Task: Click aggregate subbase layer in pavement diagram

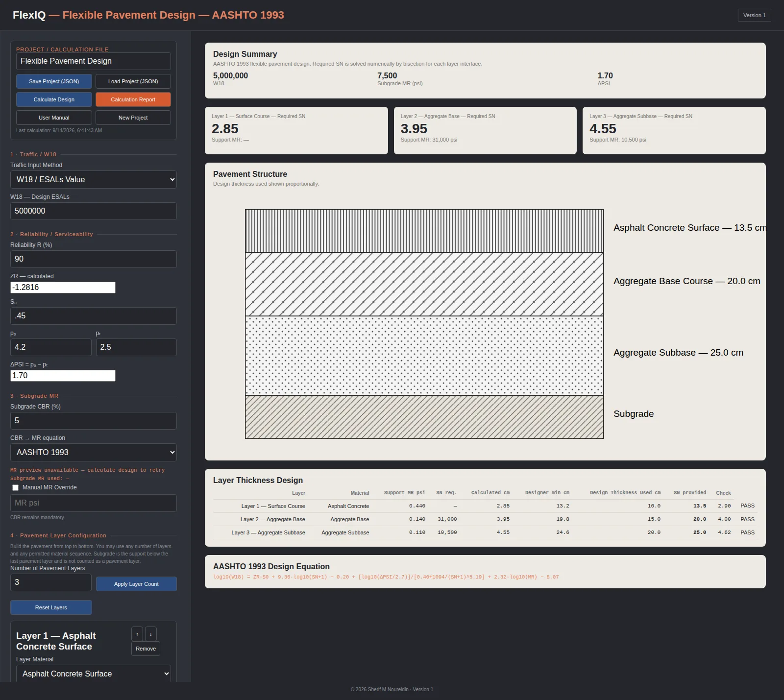Action: pyautogui.click(x=424, y=356)
